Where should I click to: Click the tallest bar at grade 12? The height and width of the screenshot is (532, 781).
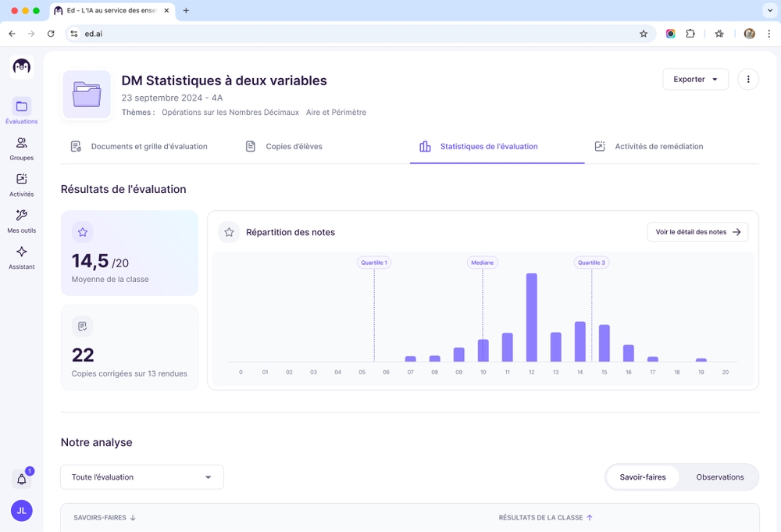coord(532,317)
